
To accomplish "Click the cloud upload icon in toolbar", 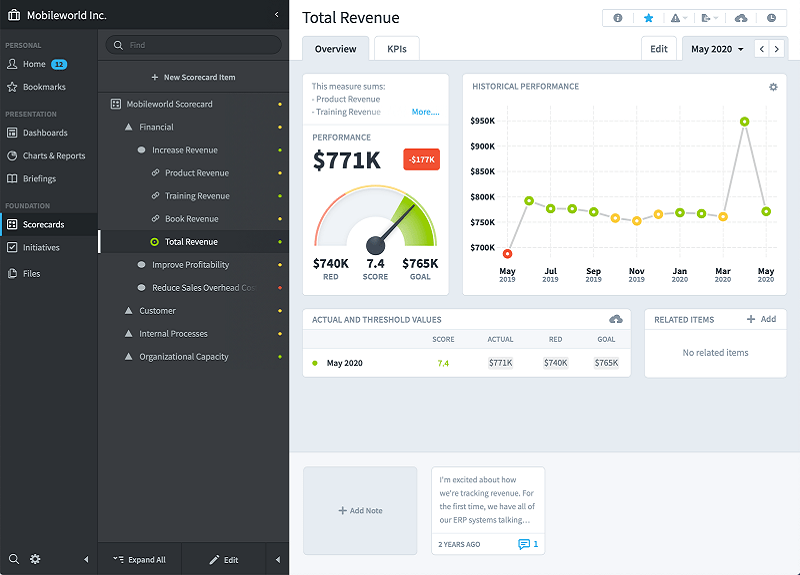I will point(741,18).
